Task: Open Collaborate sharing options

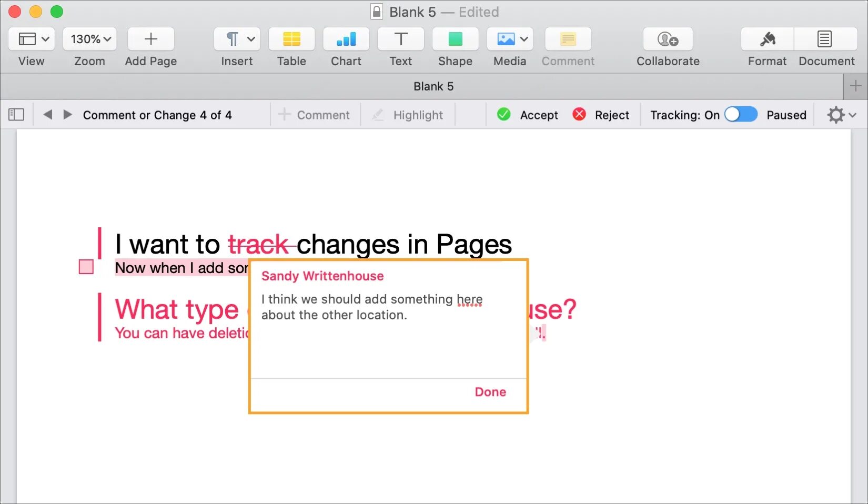Action: 668,39
